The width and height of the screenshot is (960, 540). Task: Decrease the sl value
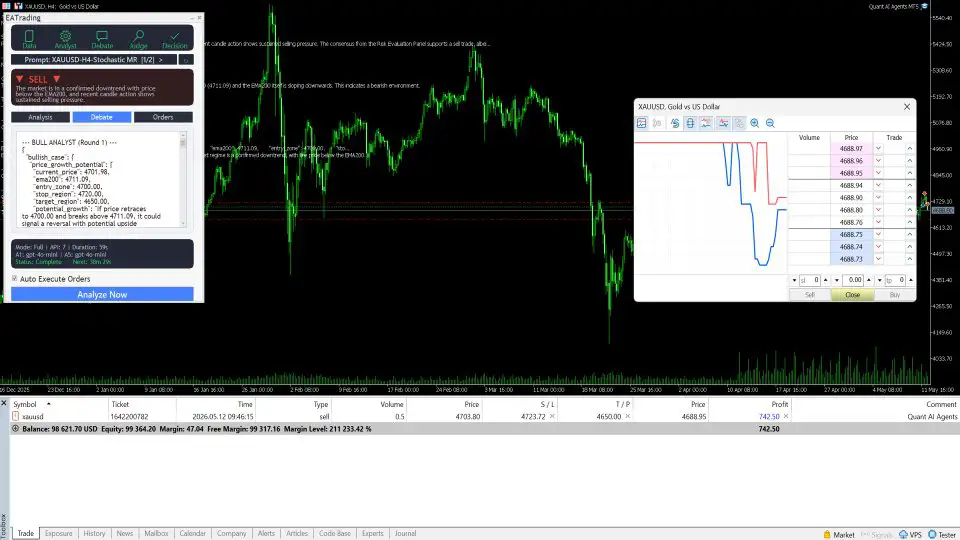click(x=794, y=280)
